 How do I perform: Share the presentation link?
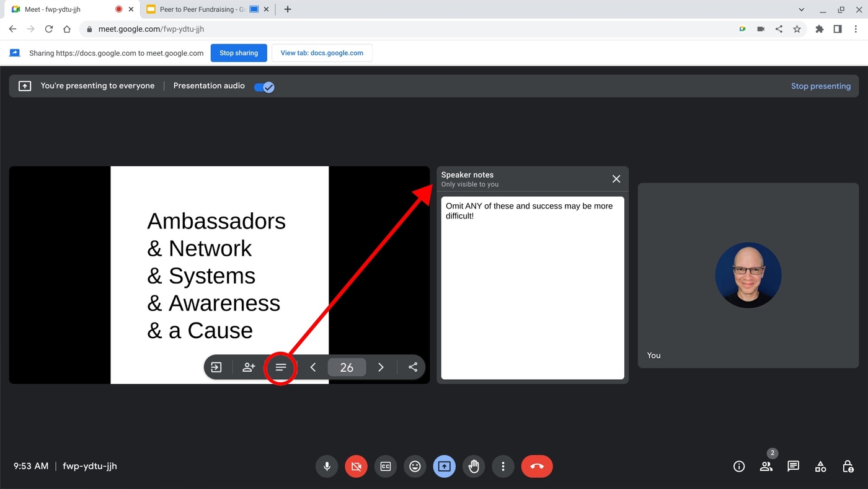point(413,367)
